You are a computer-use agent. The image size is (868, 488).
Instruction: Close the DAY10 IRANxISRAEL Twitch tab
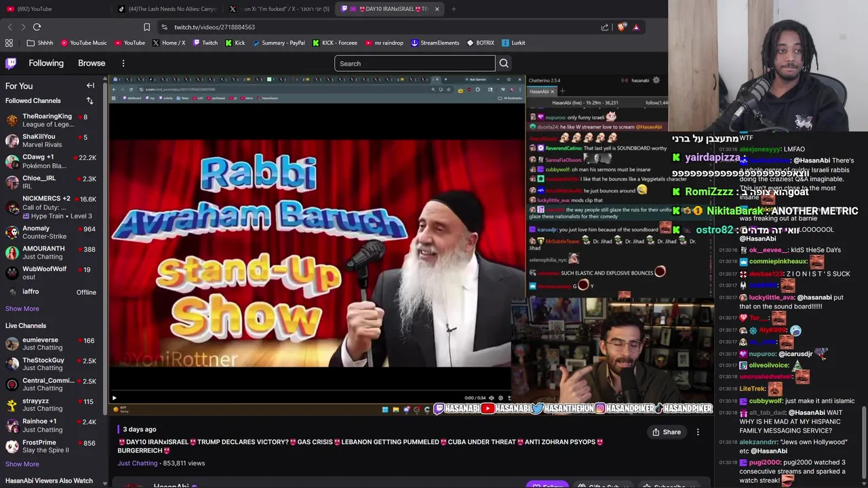point(437,9)
